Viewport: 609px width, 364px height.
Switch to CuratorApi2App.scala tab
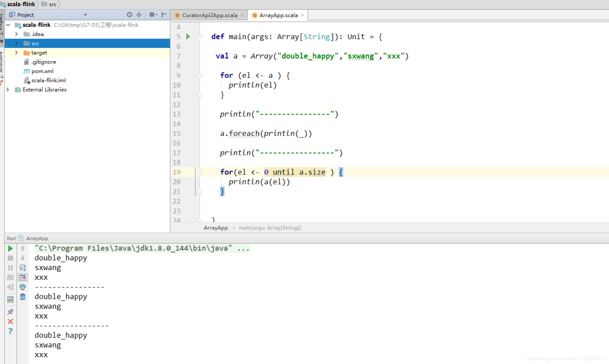209,15
